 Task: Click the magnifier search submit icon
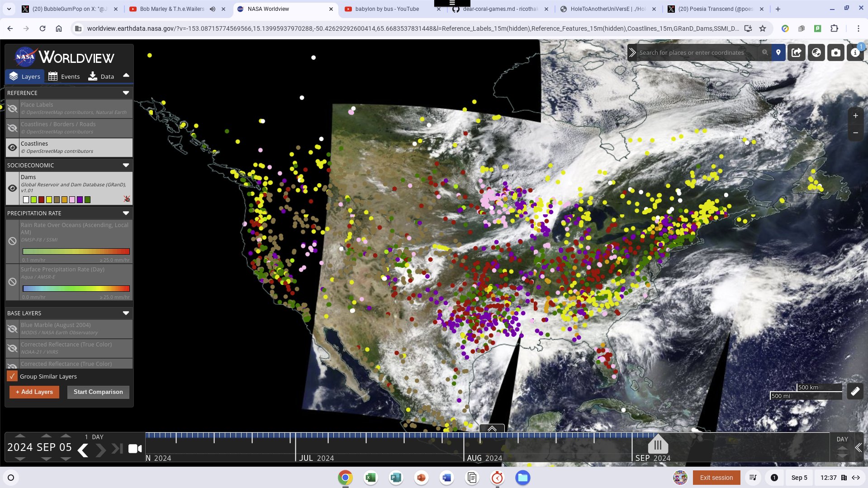tap(765, 52)
